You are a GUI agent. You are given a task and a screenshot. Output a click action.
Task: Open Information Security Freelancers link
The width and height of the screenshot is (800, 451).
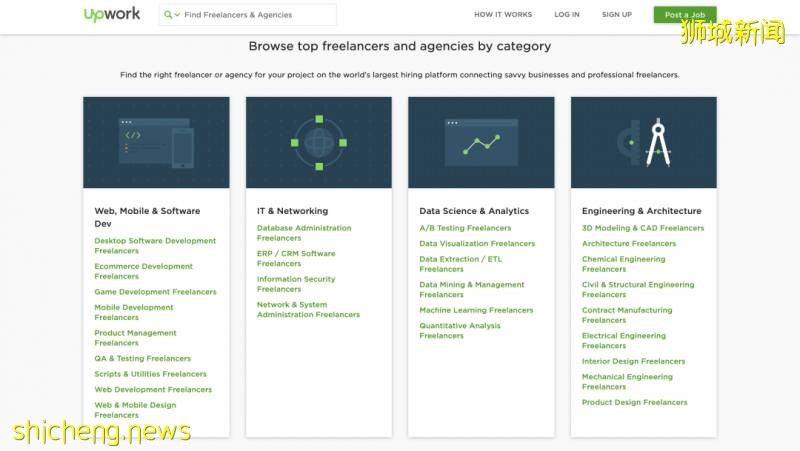point(296,284)
